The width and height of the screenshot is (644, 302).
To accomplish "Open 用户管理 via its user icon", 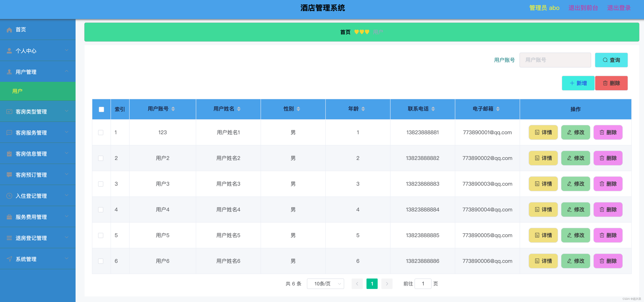I will pyautogui.click(x=9, y=72).
